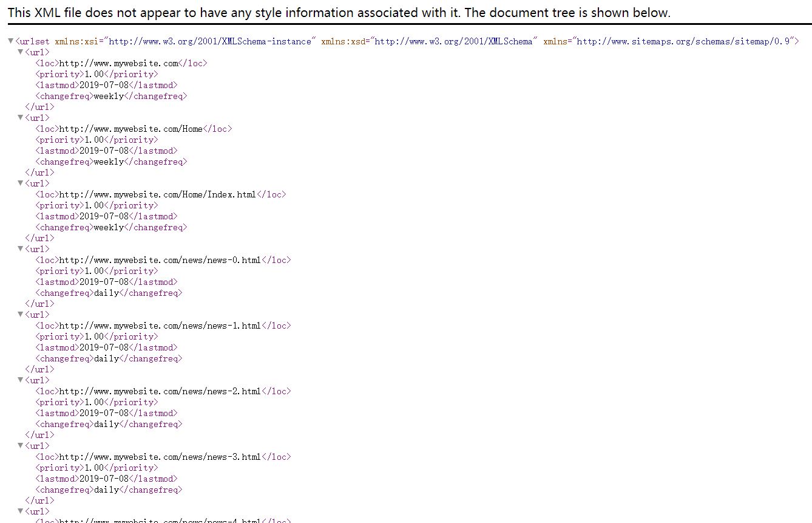The height and width of the screenshot is (523, 812).
Task: Collapse the url node for news-1.html
Action: click(21, 315)
